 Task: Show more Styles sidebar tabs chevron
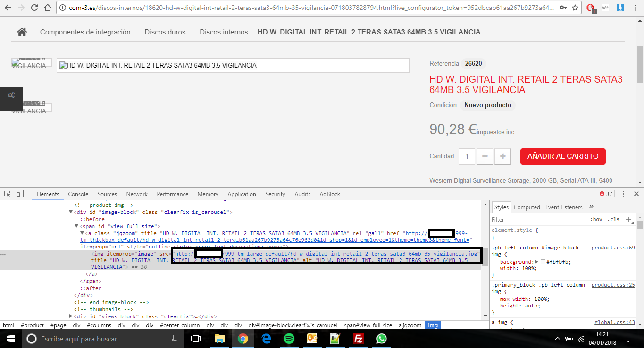pos(591,207)
